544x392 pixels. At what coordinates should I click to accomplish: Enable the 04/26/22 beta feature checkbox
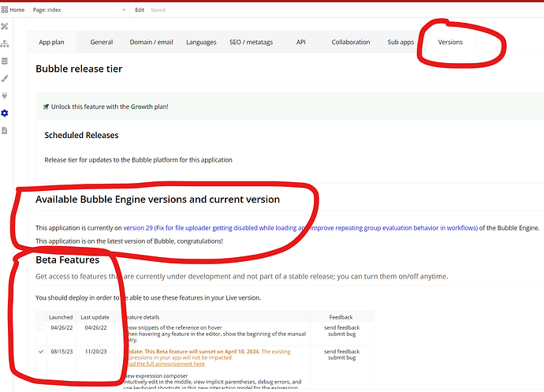pos(41,327)
